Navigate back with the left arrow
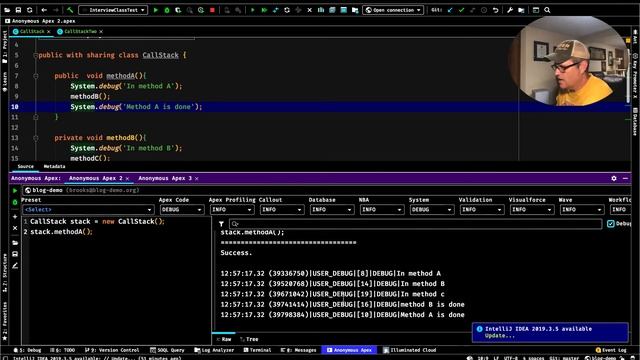This screenshot has height=360, width=640. coord(44,10)
